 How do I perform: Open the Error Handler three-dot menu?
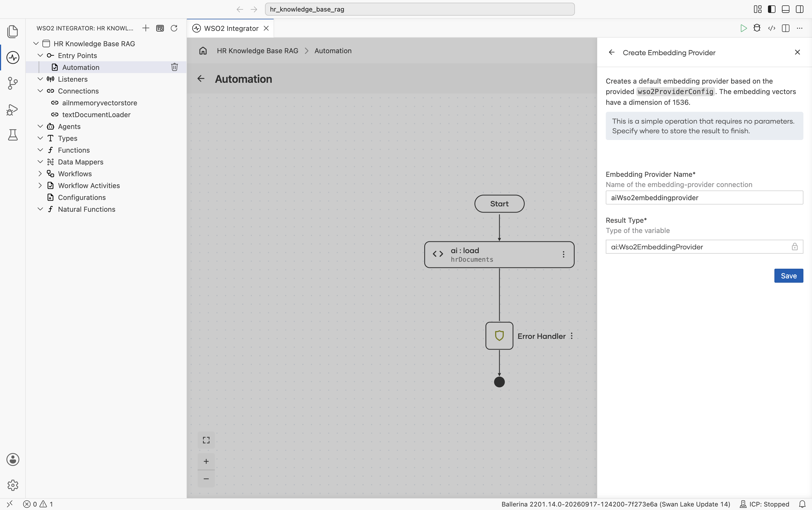coord(572,336)
